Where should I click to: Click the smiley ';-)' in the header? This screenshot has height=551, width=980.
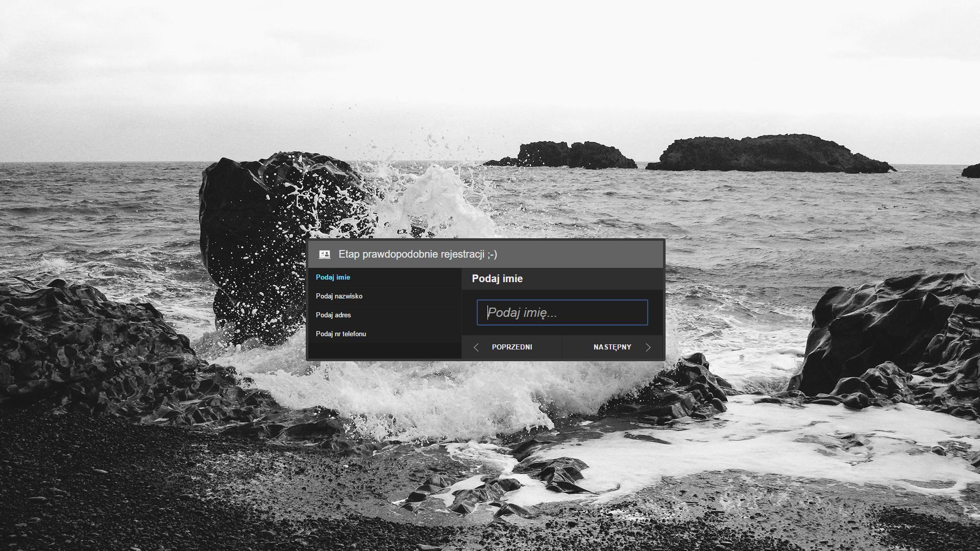click(492, 254)
